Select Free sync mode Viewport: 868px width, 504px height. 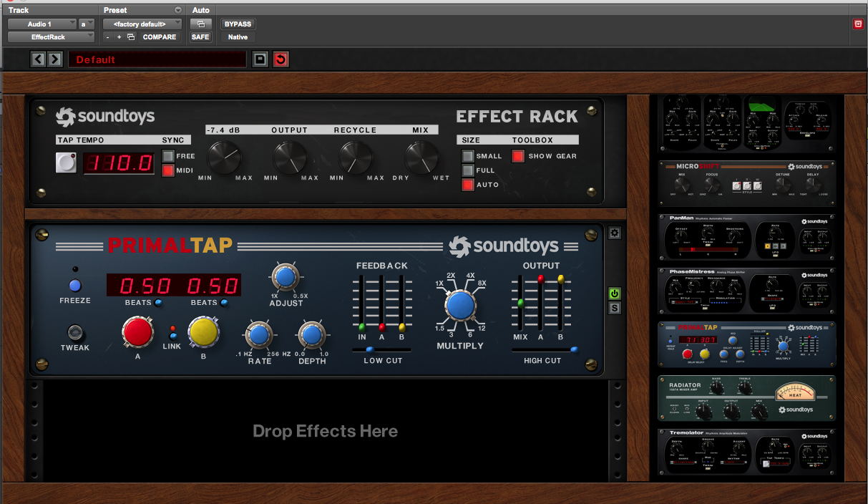[167, 156]
